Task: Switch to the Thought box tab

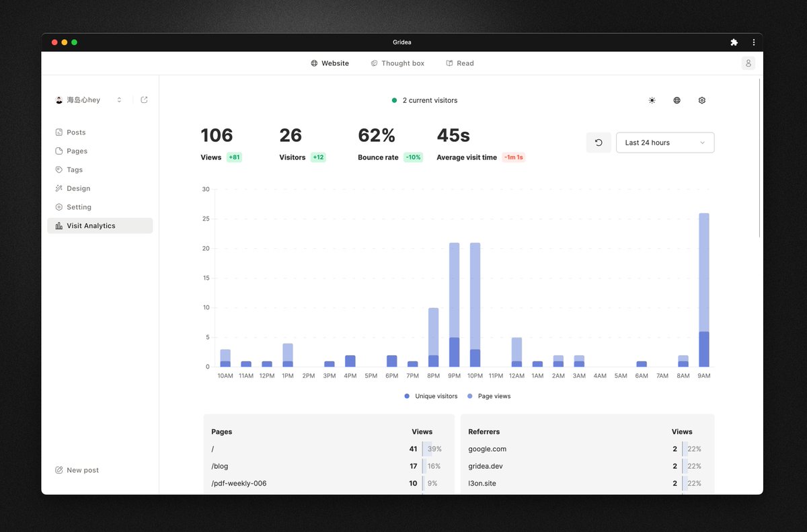Action: click(x=397, y=63)
